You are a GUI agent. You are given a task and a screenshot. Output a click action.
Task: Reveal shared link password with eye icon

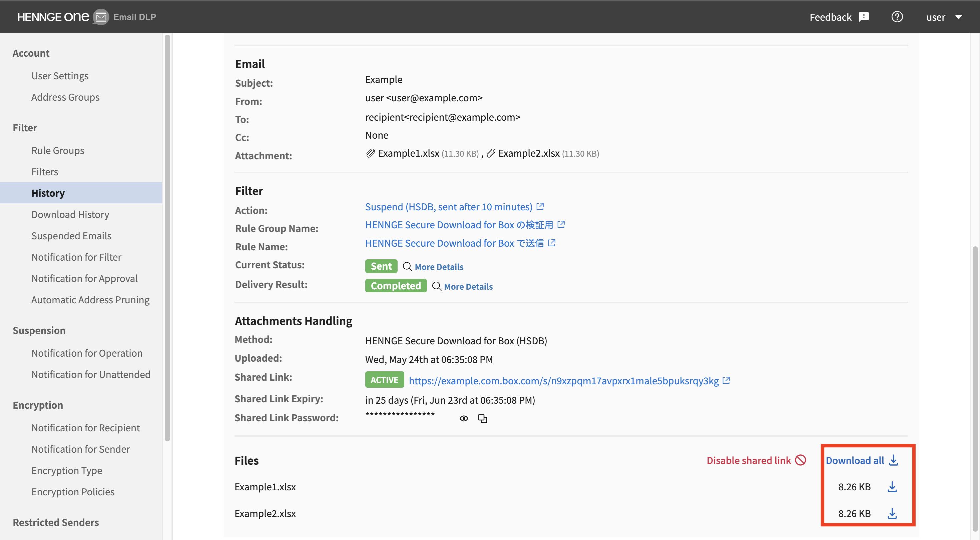click(463, 418)
